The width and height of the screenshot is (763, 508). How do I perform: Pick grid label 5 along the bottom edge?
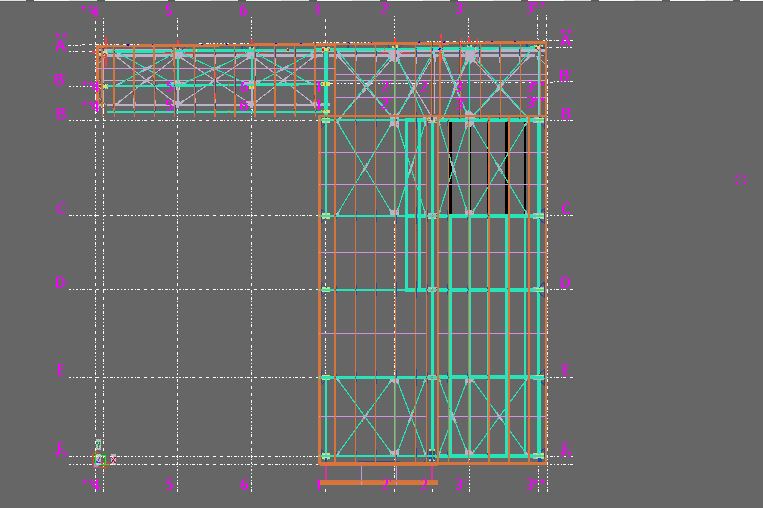170,485
